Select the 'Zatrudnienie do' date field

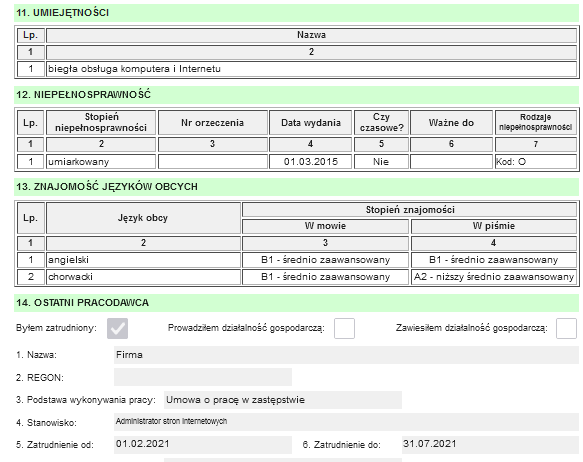click(x=490, y=445)
